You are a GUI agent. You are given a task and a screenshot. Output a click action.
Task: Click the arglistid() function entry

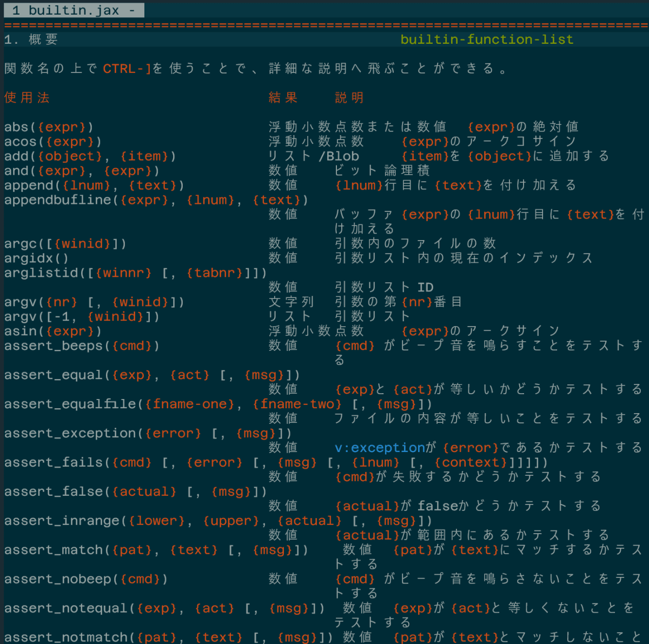tap(136, 273)
